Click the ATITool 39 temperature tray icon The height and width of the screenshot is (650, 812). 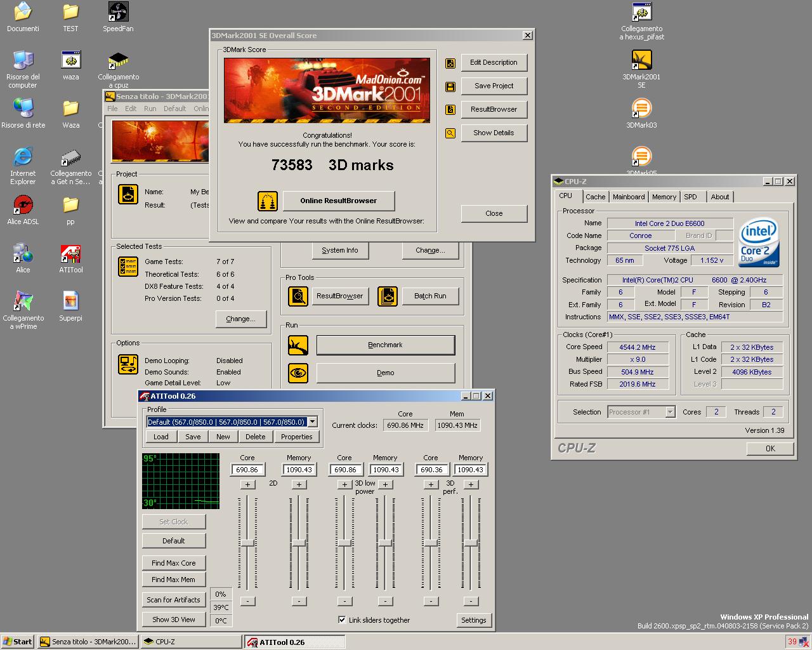coord(792,642)
